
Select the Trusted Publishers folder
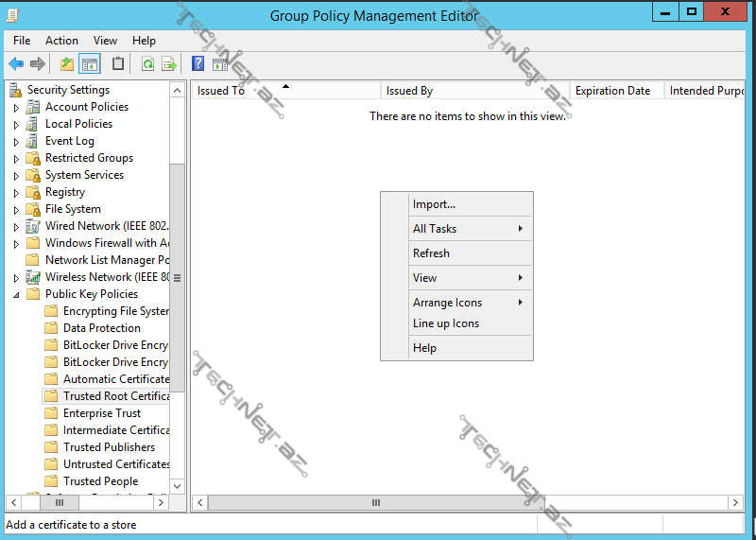(x=109, y=447)
